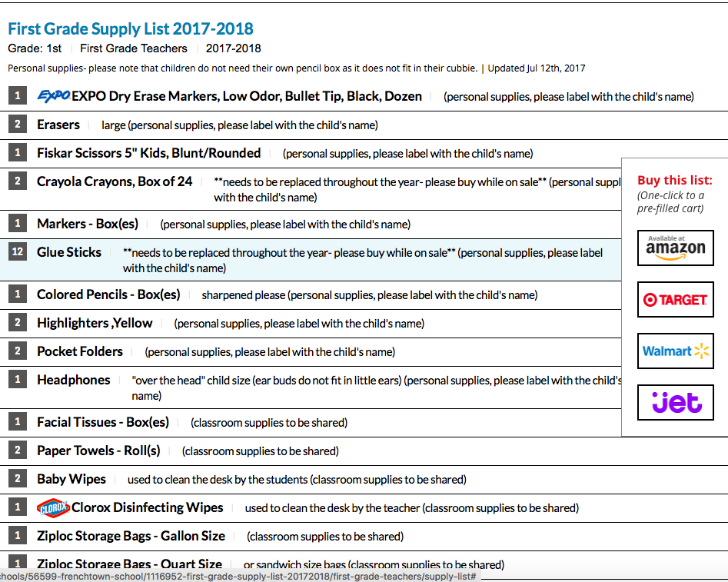Screen dimensions: 728x582
Task: Click the 'Buy this list:' heading
Action: [675, 180]
